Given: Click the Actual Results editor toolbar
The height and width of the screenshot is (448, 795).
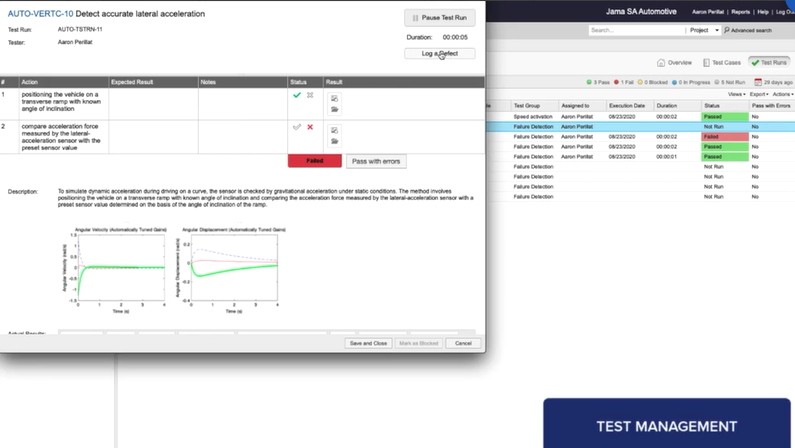Looking at the screenshot, I should click(x=267, y=332).
